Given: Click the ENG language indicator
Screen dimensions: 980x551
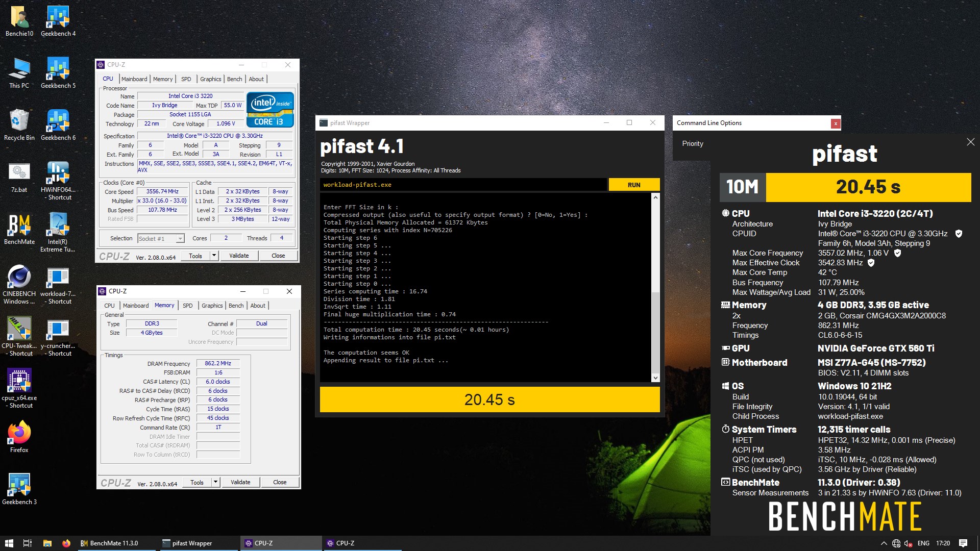Looking at the screenshot, I should coord(923,543).
